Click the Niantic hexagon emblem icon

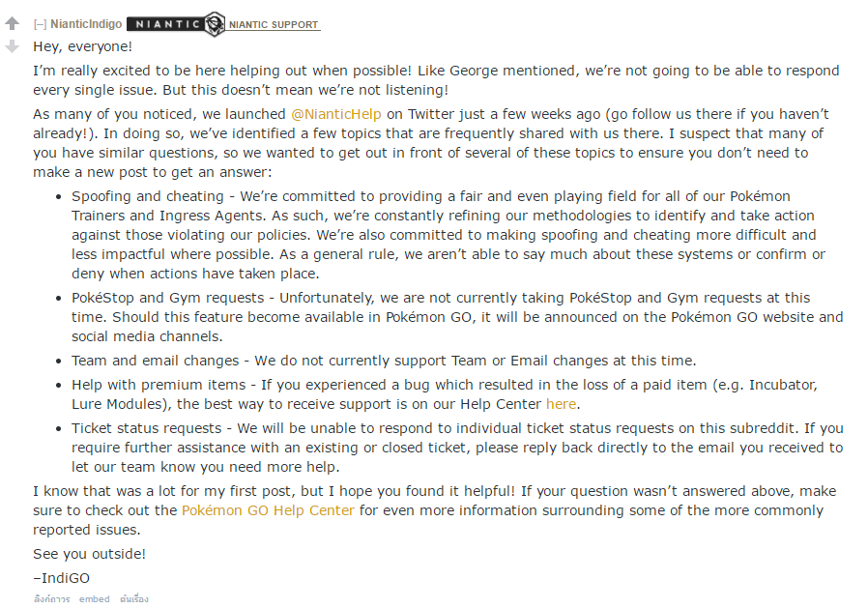coord(215,24)
